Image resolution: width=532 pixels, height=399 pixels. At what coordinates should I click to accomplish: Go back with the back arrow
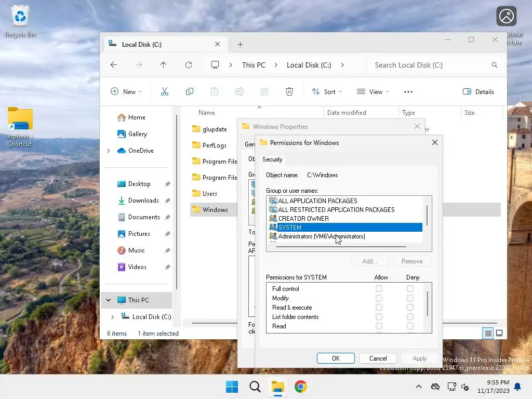[114, 65]
